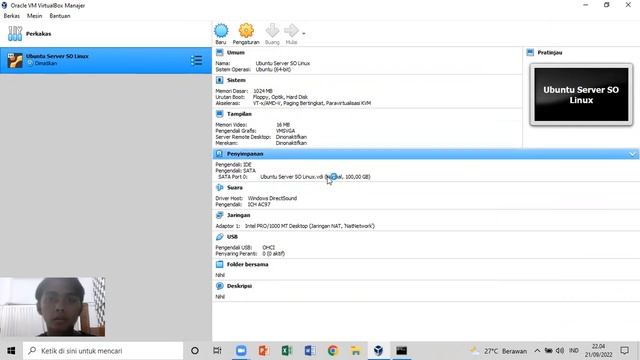This screenshot has height=360, width=640.
Task: Open the dropdown arrow next to Mulai
Action: coord(304,33)
